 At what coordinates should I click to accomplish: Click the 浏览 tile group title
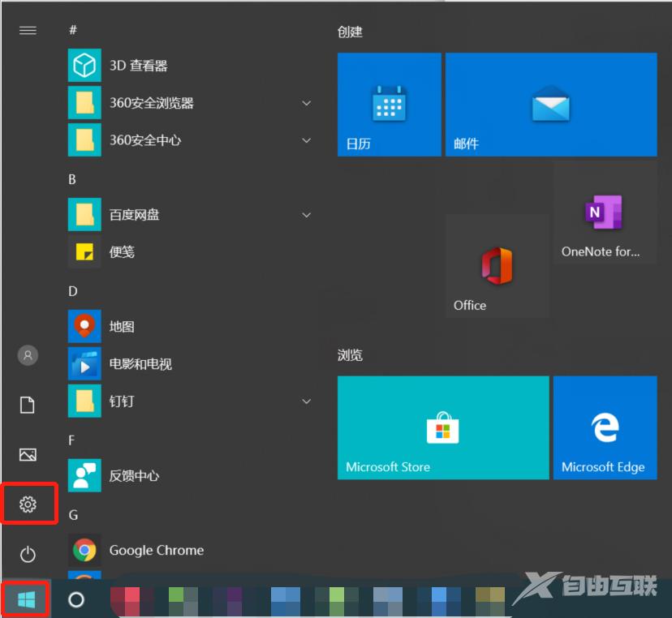[350, 355]
